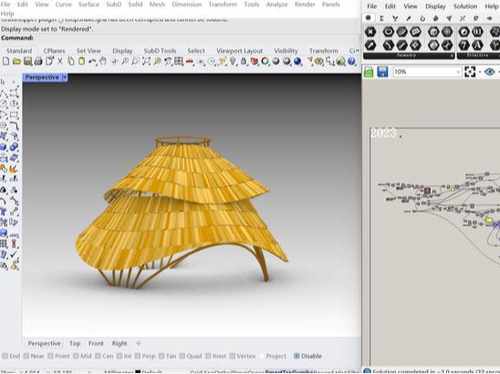This screenshot has height=374, width=500.
Task: Click the Paste clipboard icon
Action: click(x=82, y=61)
